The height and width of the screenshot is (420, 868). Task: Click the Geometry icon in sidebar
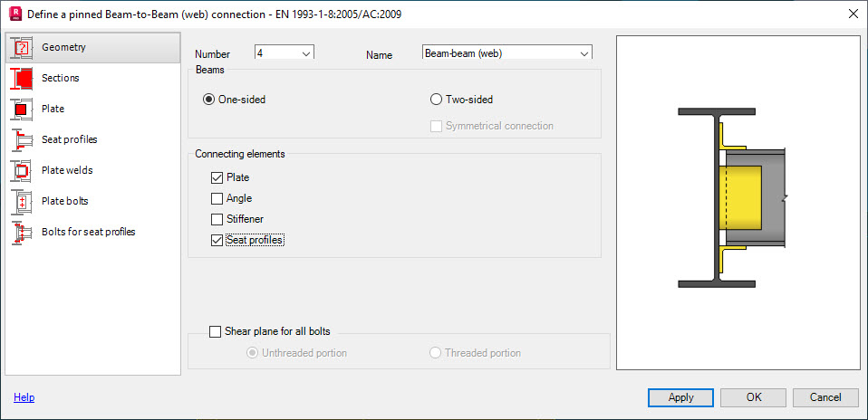click(22, 48)
